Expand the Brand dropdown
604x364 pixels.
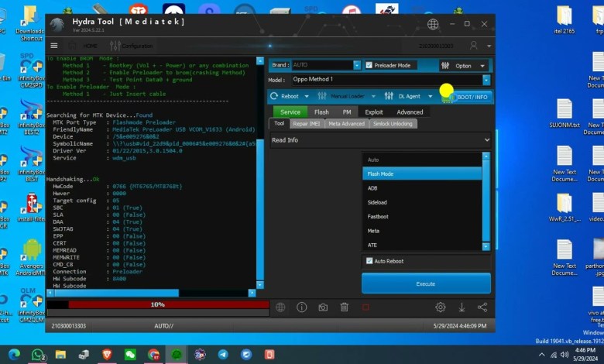tap(358, 65)
